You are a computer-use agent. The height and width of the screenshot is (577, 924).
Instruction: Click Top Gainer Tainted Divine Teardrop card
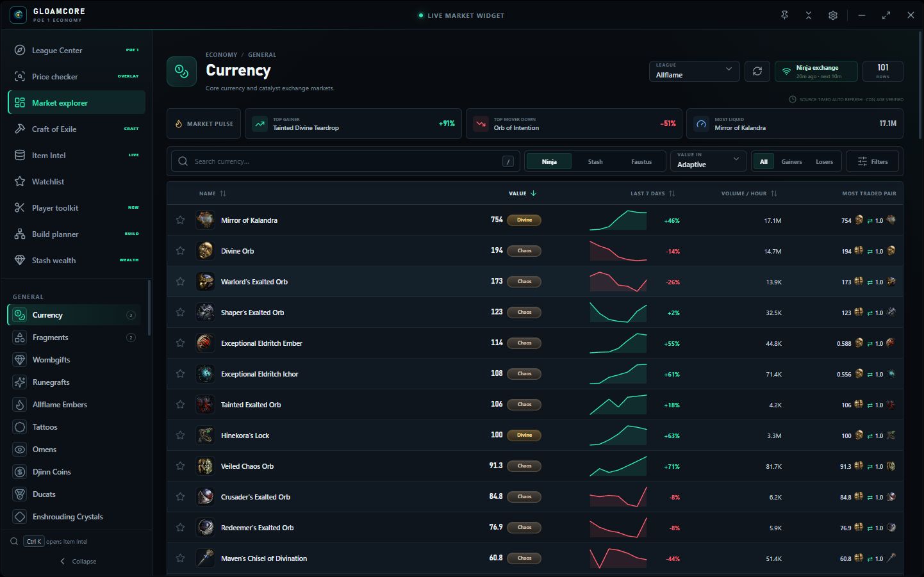click(352, 124)
